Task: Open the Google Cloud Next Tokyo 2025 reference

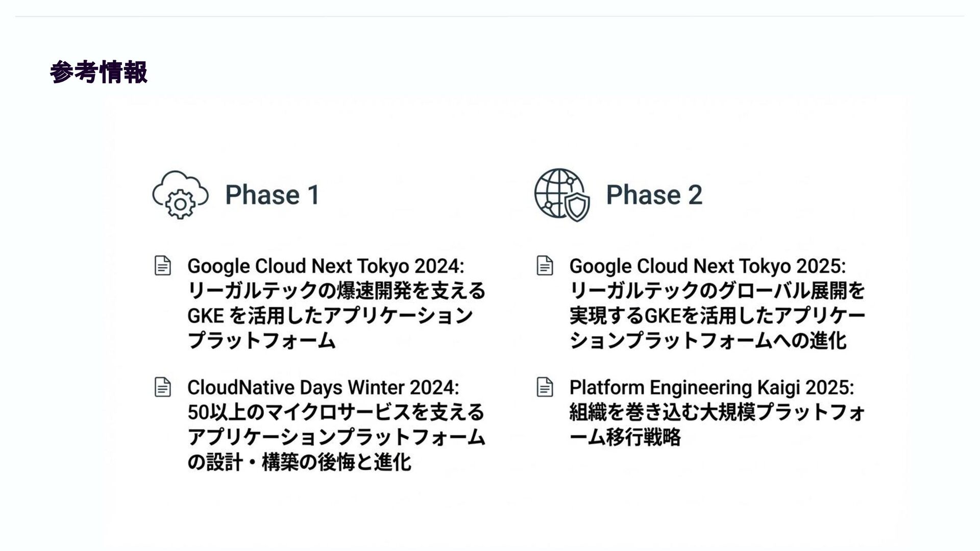Action: click(x=707, y=266)
